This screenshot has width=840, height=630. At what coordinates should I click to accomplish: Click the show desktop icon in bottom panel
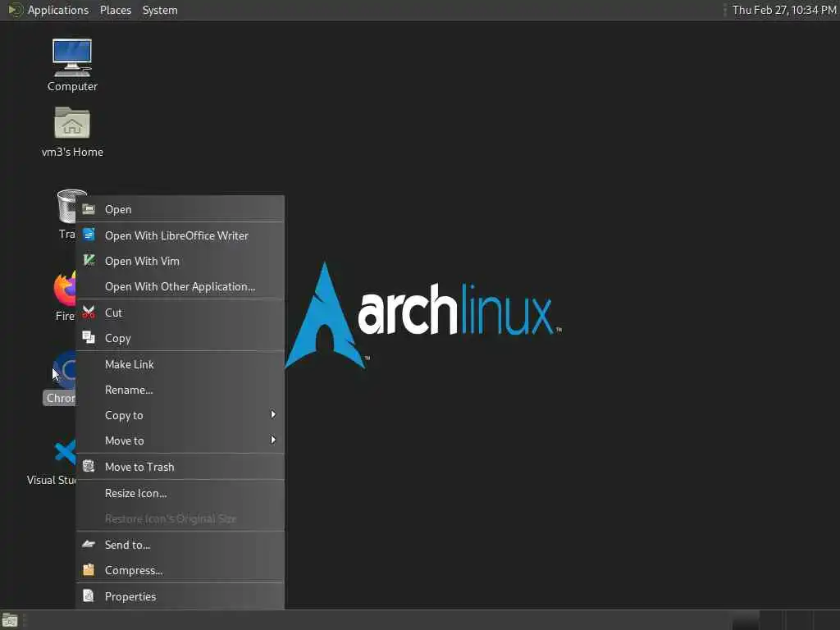coord(10,621)
